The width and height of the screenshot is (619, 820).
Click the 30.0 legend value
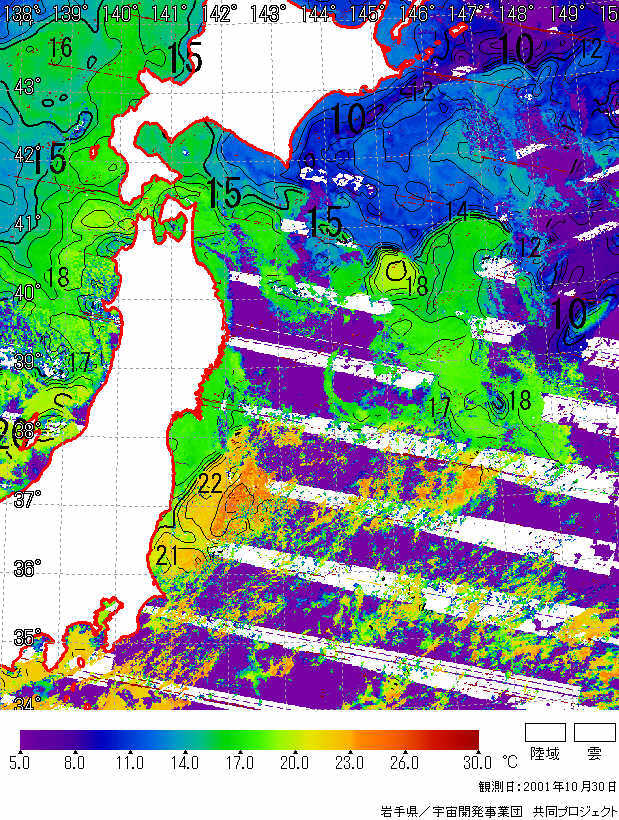(477, 763)
